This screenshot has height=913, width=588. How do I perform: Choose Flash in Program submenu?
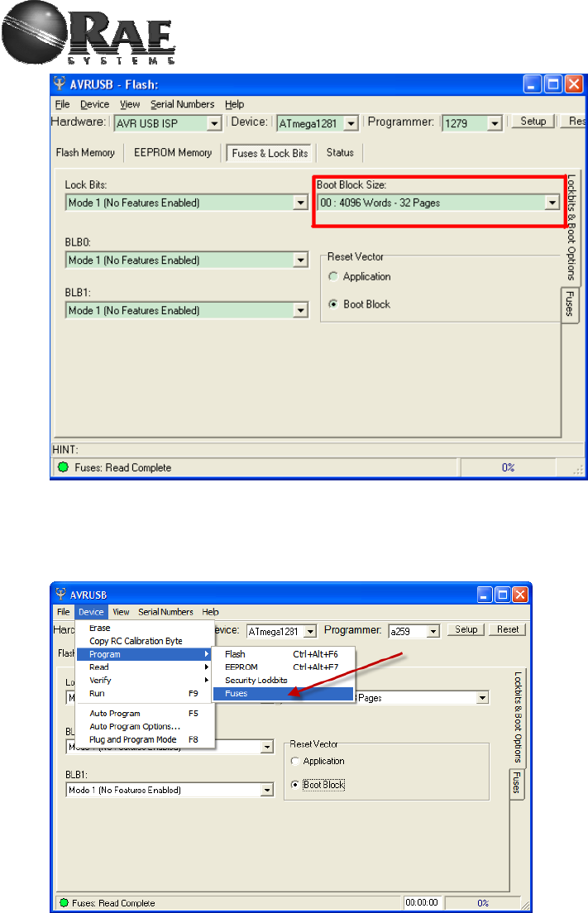tap(284, 654)
